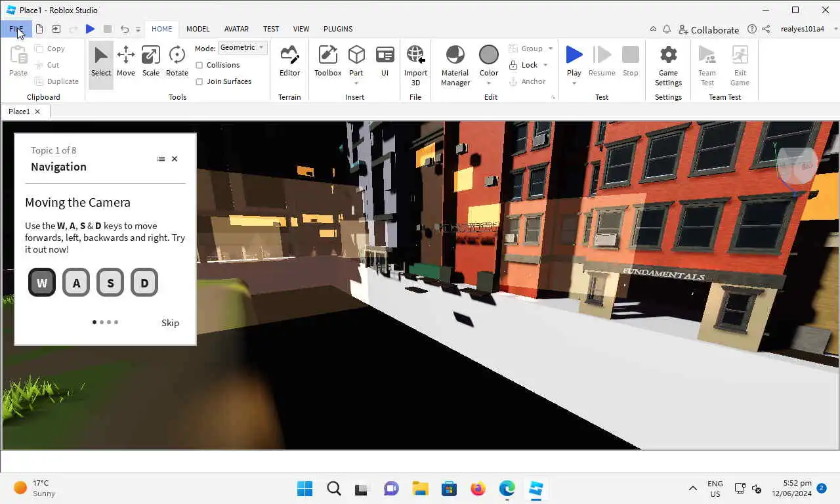The height and width of the screenshot is (504, 840).
Task: Expand the Color dropdown arrow
Action: coord(489,83)
